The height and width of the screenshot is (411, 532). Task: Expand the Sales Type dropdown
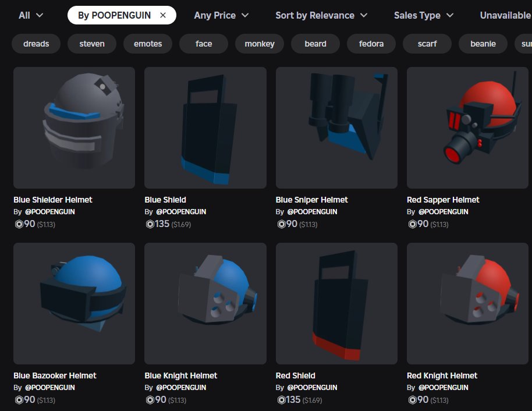click(423, 15)
